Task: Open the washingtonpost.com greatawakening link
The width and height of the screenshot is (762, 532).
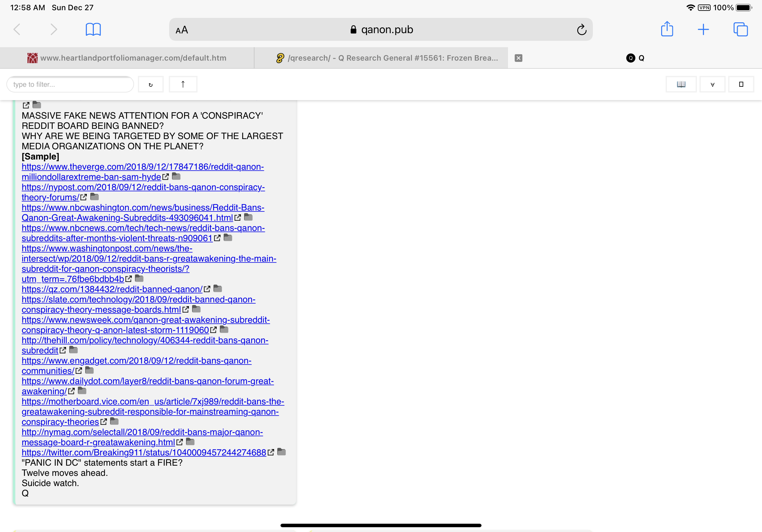Action: 149,264
